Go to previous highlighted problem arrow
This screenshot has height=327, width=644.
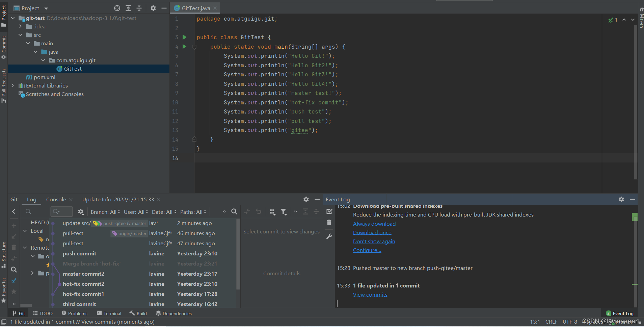coord(624,20)
